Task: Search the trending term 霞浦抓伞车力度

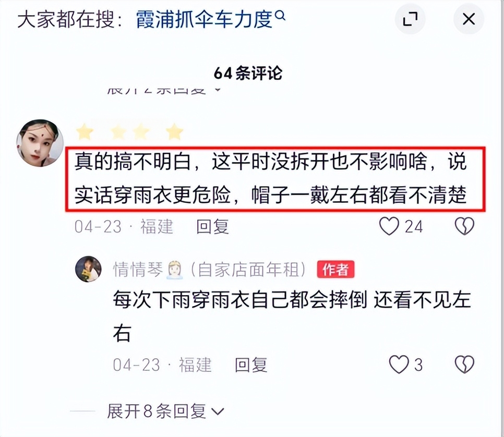Action: click(x=205, y=19)
